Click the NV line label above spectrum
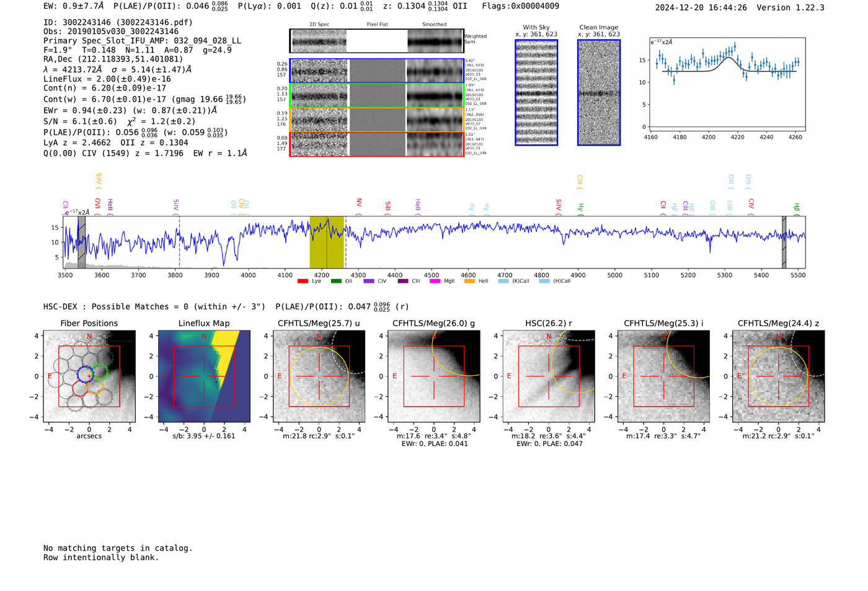 [x=359, y=206]
